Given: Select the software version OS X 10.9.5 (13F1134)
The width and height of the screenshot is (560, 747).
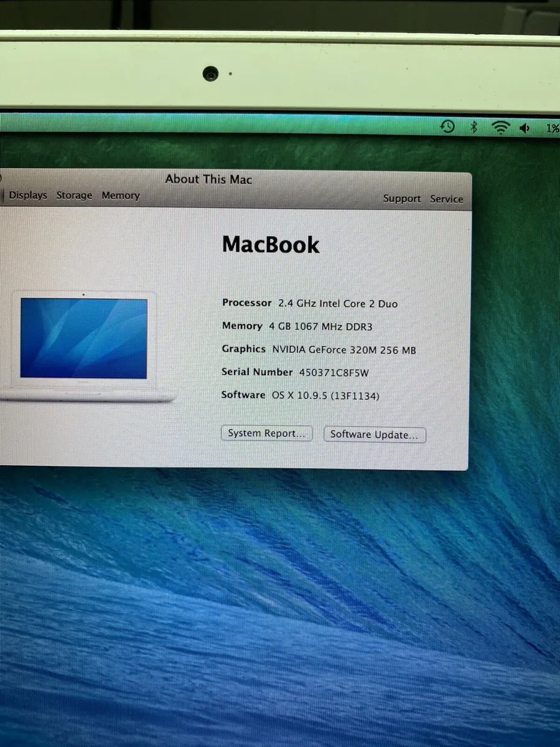Looking at the screenshot, I should pyautogui.click(x=325, y=396).
